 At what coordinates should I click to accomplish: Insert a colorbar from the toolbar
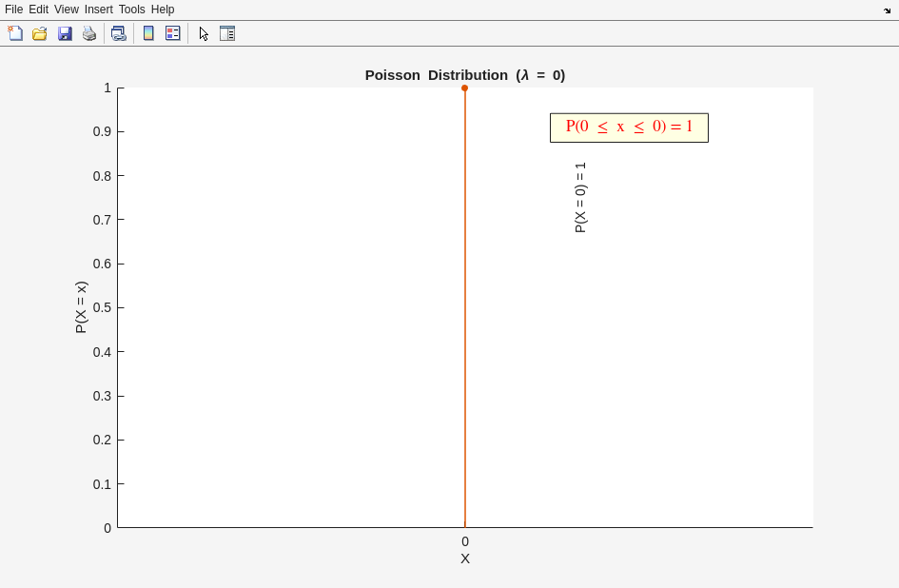[148, 33]
